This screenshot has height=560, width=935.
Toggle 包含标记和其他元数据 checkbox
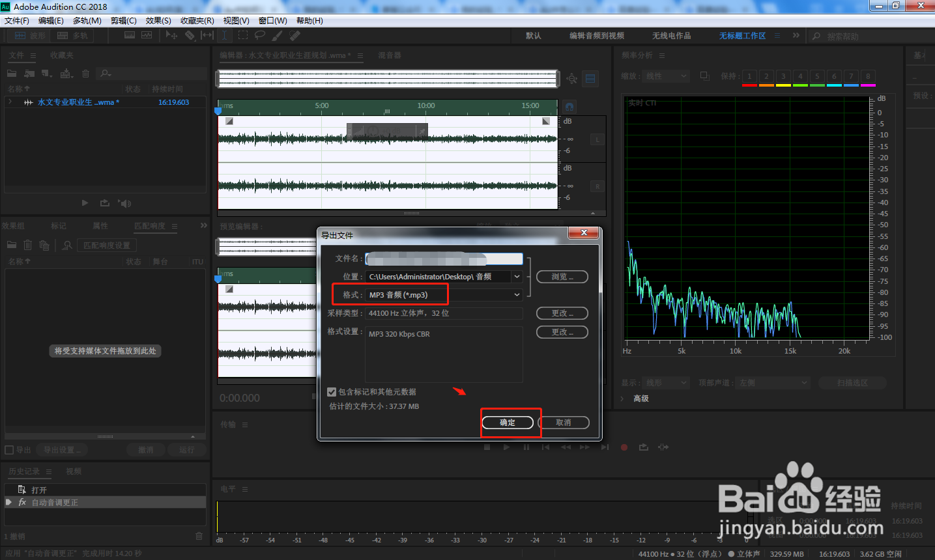tap(332, 392)
